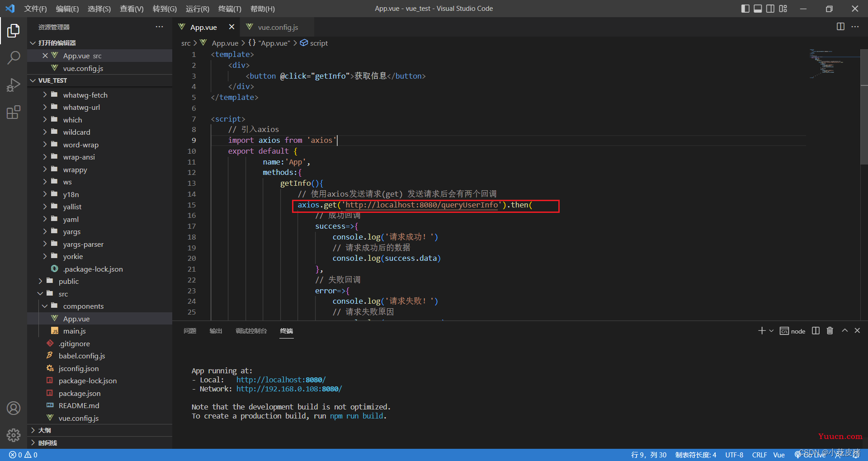
Task: Open the 192.168.0.108:8080 network link
Action: pos(289,389)
